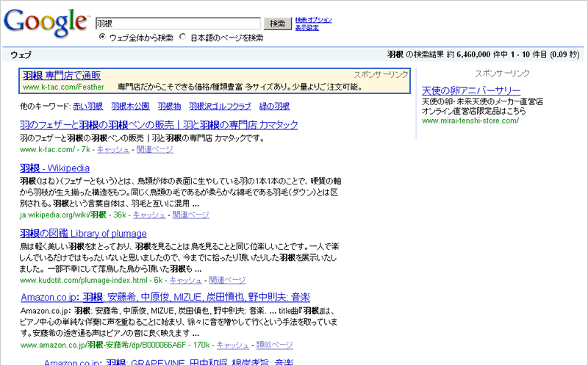
Task: Click the ウェブ tab label
Action: (x=21, y=55)
